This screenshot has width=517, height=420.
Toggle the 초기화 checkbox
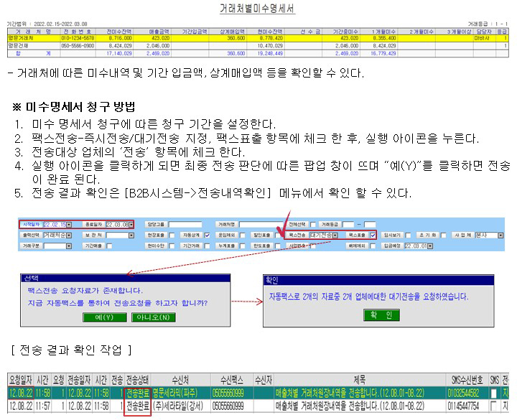click(x=443, y=235)
